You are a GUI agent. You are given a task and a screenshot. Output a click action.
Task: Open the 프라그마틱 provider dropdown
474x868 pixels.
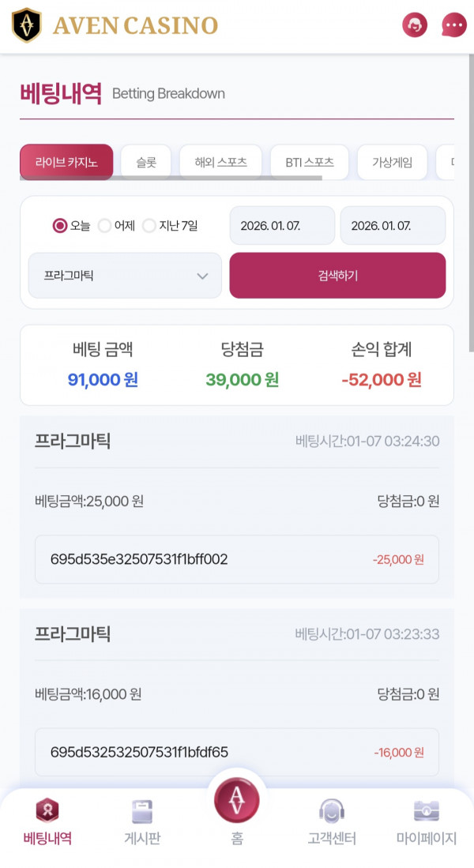coord(124,275)
